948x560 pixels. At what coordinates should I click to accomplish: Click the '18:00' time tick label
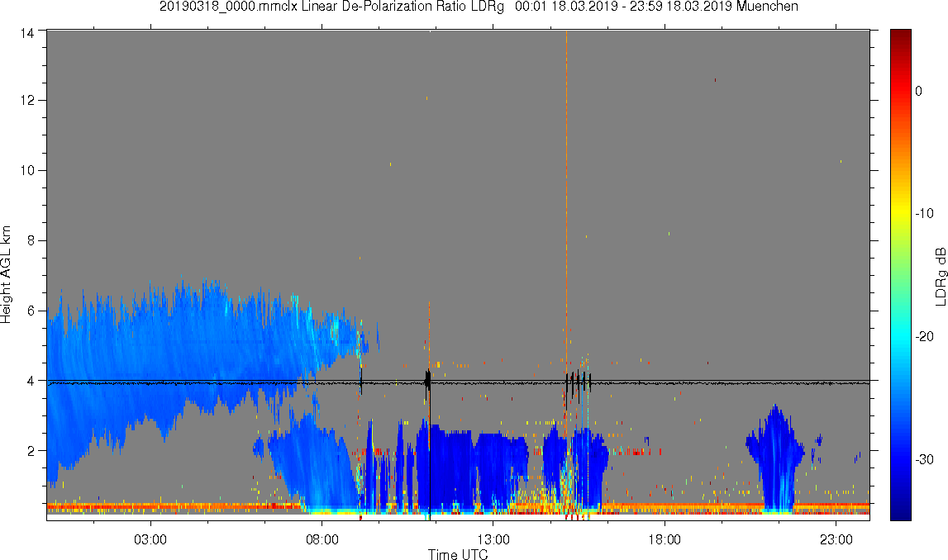tap(665, 539)
